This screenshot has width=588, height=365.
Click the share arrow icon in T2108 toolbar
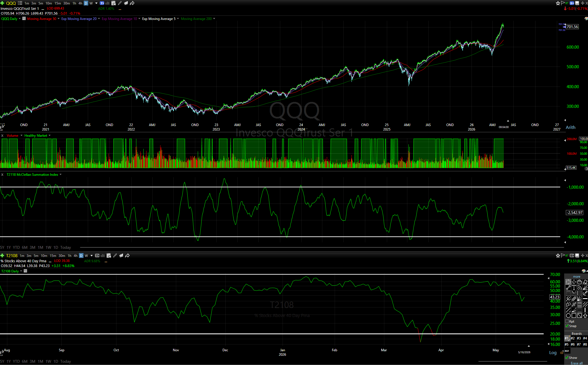click(x=127, y=255)
